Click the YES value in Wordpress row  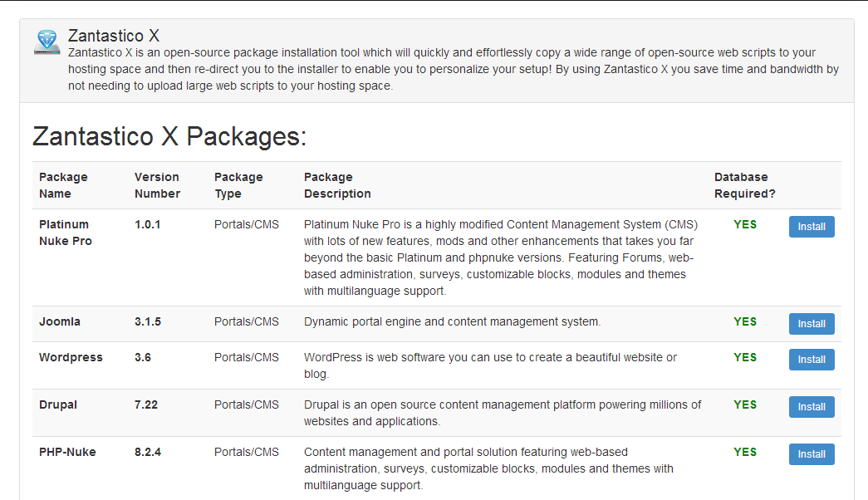point(745,357)
